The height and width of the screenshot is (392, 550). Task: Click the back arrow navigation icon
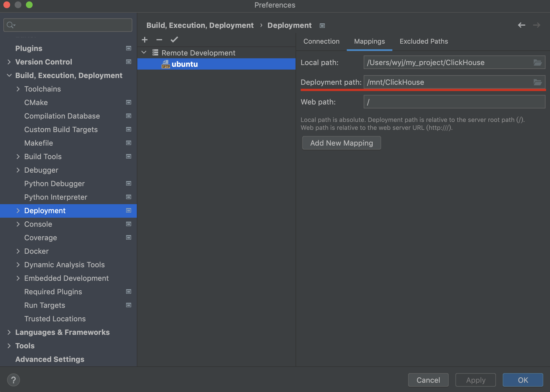coord(521,25)
